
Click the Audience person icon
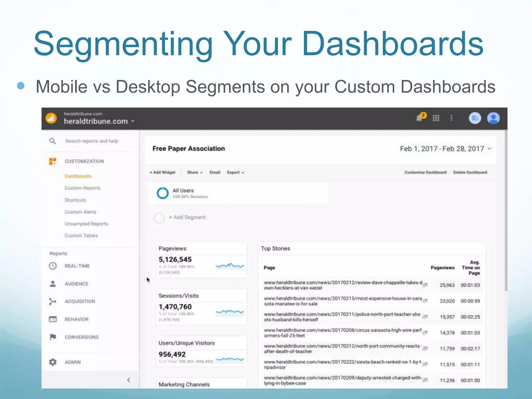53,284
